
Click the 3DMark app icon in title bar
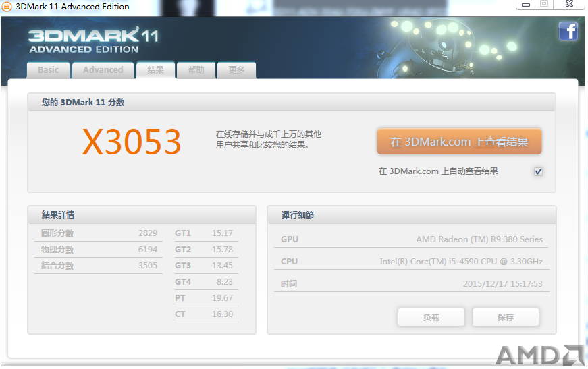[7, 6]
